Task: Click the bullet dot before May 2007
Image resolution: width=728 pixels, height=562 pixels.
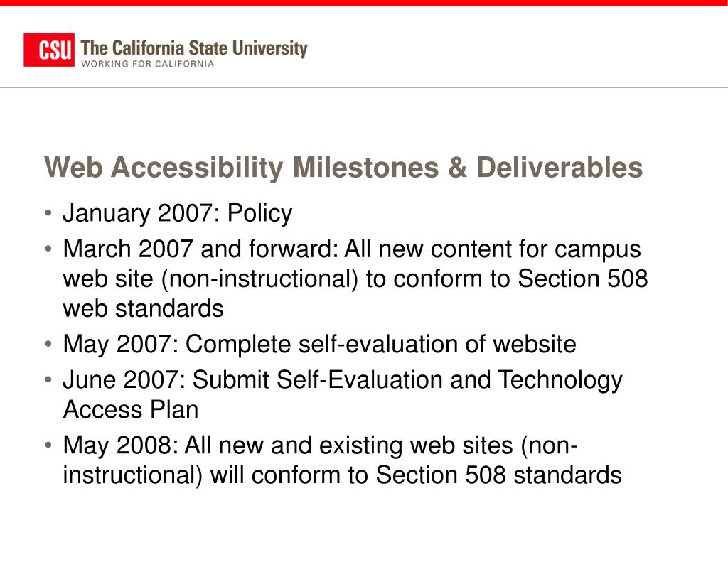Action: coord(48,345)
